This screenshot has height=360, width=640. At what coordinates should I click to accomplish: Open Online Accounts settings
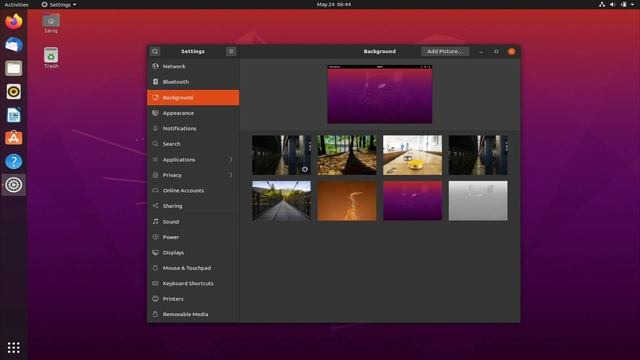tap(193, 190)
